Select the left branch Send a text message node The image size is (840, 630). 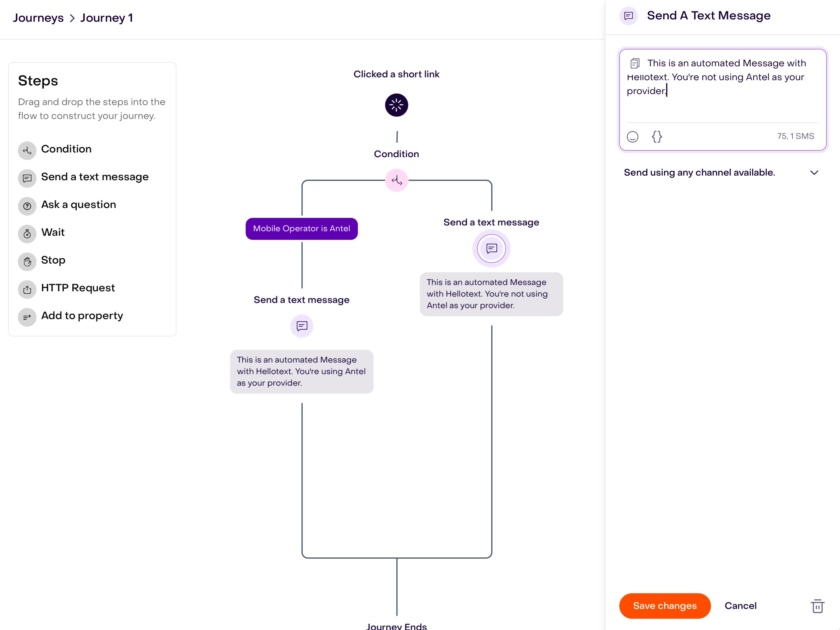coord(301,326)
